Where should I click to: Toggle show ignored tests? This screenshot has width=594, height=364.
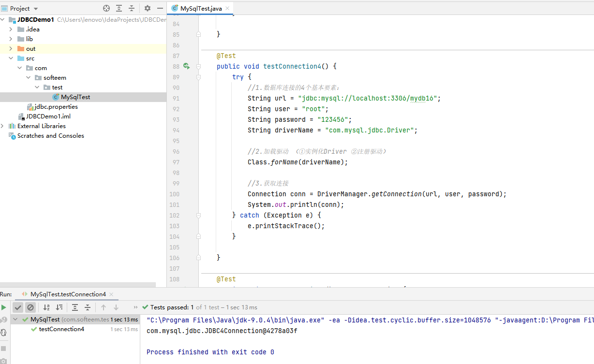coord(30,307)
